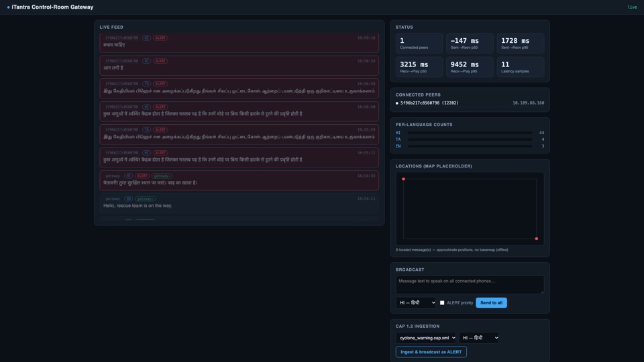Click ALERT badge on the 16:55:11 message
This screenshot has height=362, width=644.
click(160, 153)
